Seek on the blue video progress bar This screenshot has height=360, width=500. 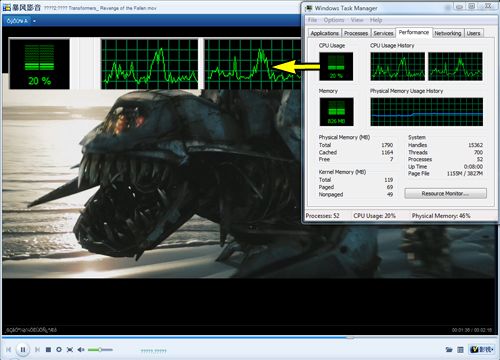(x=250, y=337)
